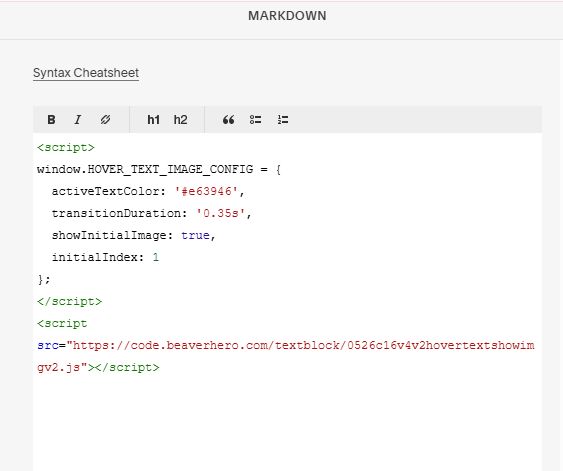Create a bulleted list with the unordered list icon

255,120
